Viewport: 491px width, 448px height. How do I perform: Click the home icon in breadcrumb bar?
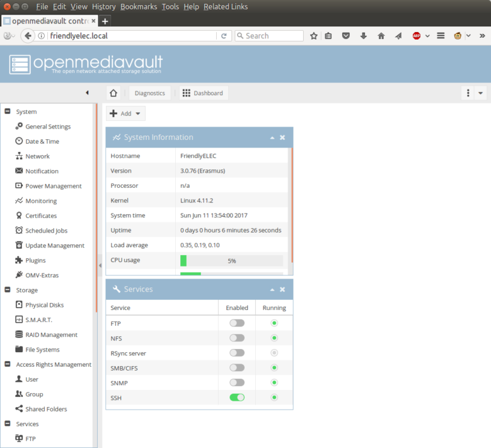point(113,93)
